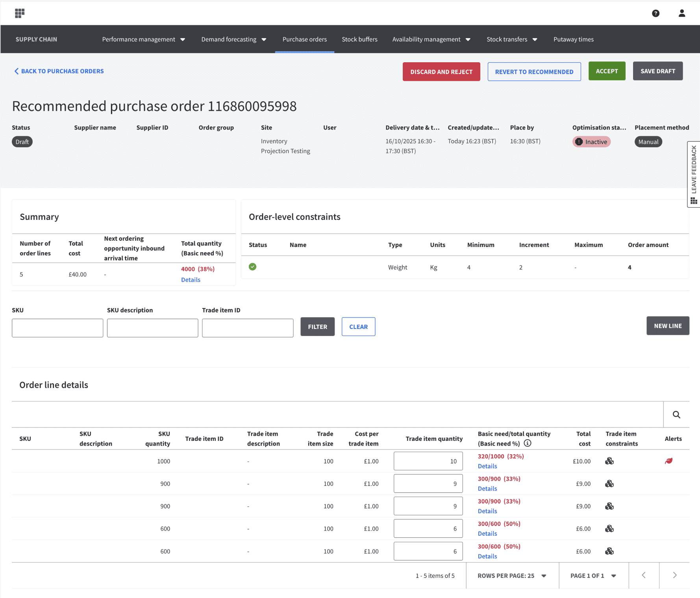Open Details link in Summary panel

pyautogui.click(x=191, y=280)
